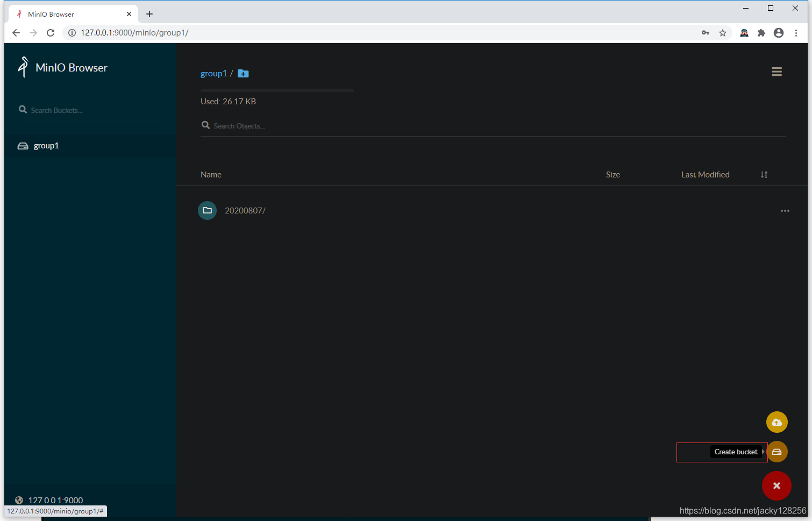Image resolution: width=812 pixels, height=521 pixels.
Task: Open the hamburger menu at top right
Action: point(777,72)
